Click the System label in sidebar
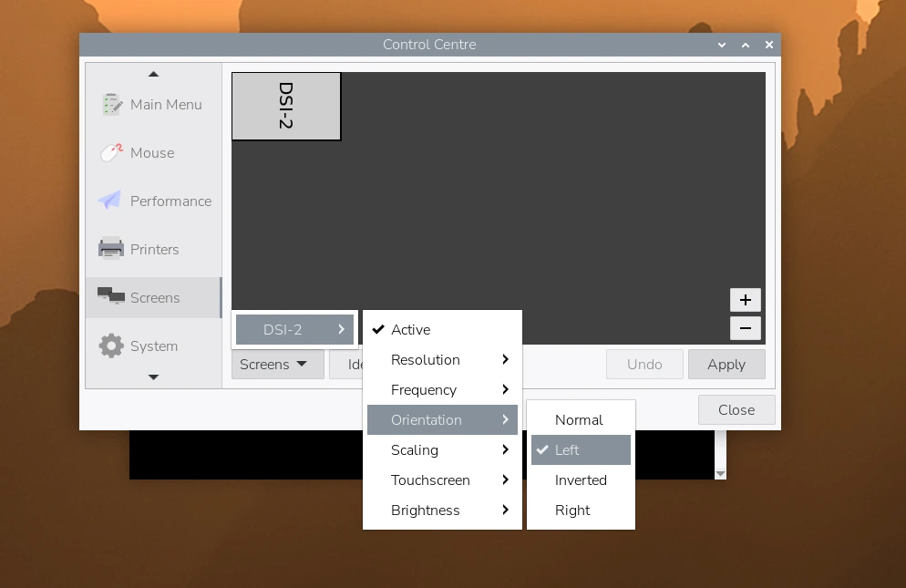 coord(154,346)
